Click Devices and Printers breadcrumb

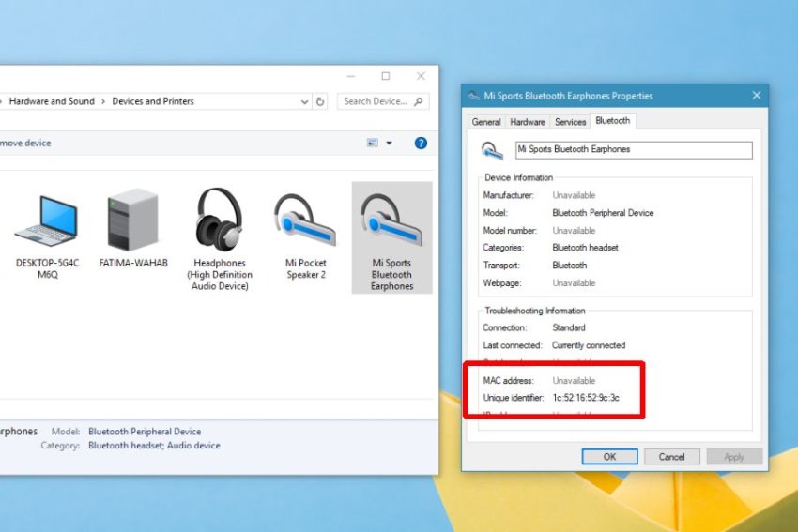(x=153, y=101)
